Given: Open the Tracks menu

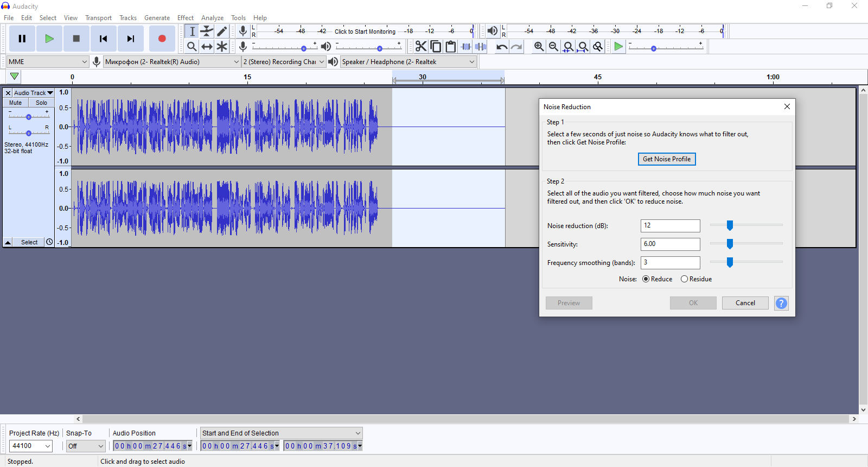Looking at the screenshot, I should 128,18.
